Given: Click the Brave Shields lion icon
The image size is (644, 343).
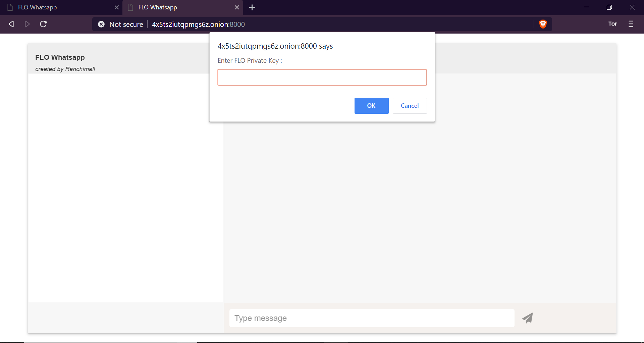Looking at the screenshot, I should coord(543,24).
